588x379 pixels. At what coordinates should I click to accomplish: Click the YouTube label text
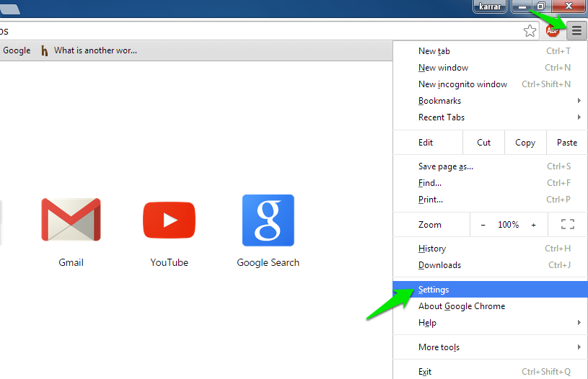click(x=169, y=262)
